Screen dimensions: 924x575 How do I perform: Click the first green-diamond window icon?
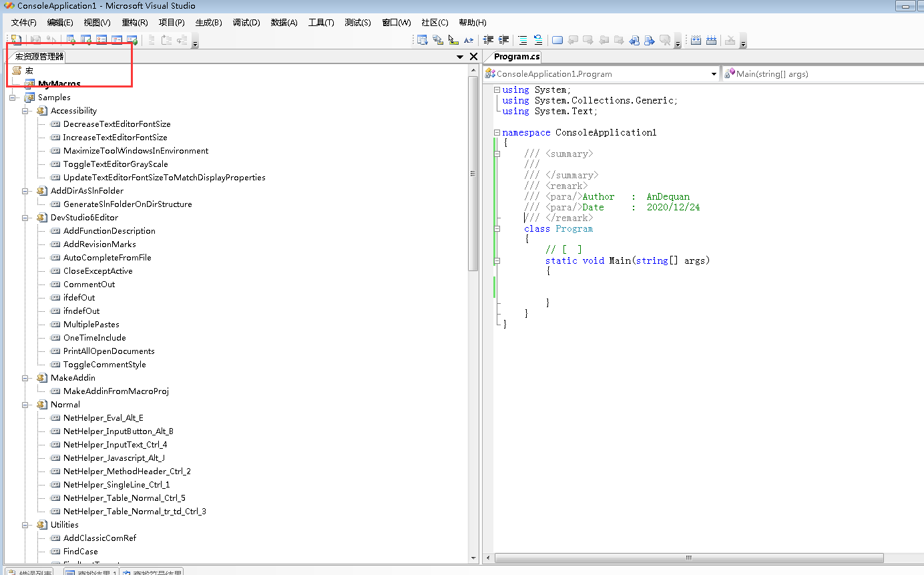[x=69, y=40]
